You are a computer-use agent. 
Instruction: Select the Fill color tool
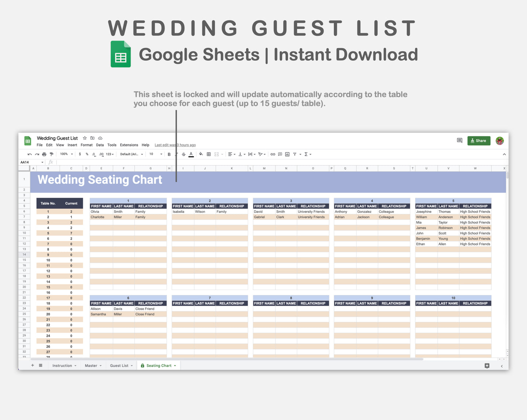[201, 154]
